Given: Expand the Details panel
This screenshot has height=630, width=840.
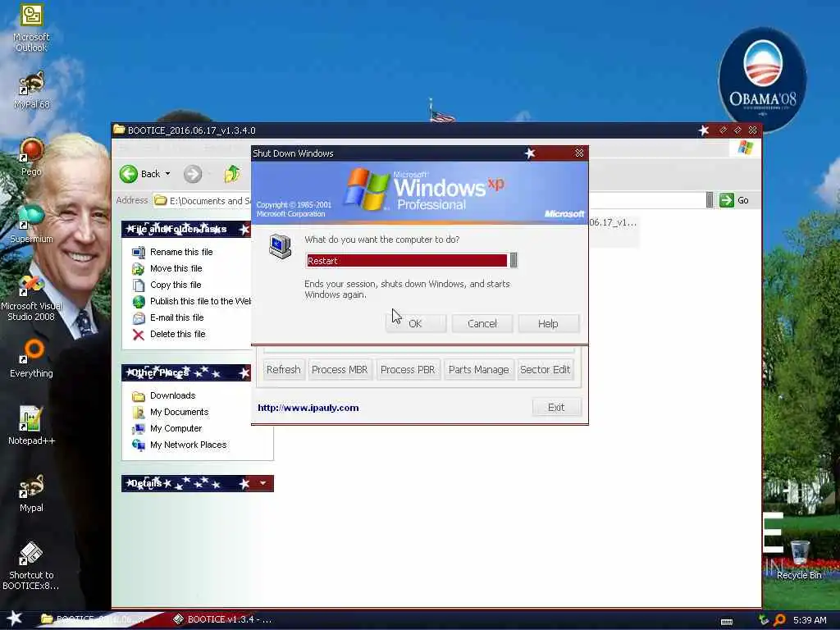Looking at the screenshot, I should 262,483.
